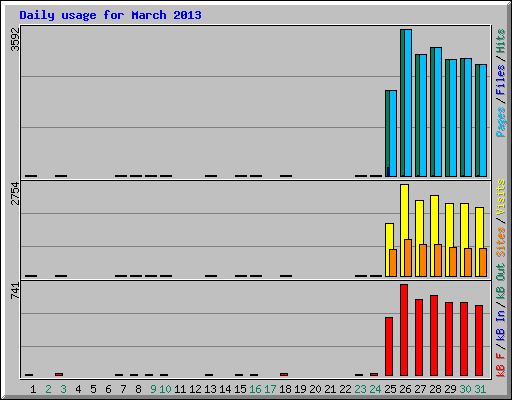Click green weekend day label 23
The width and height of the screenshot is (512, 400).
pos(360,389)
